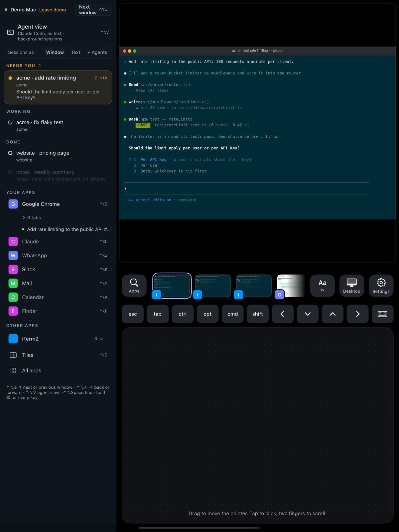Open All apps list

pyautogui.click(x=58, y=371)
